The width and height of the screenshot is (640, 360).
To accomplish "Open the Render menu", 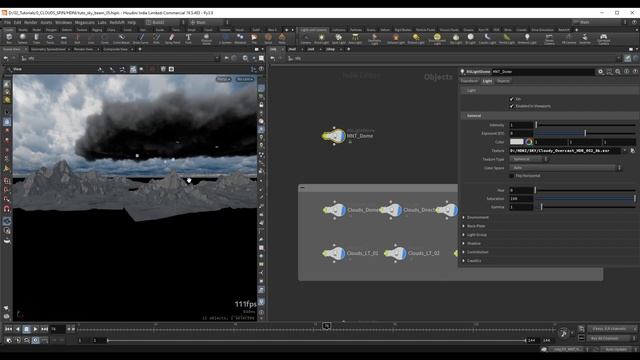I will coord(31,22).
